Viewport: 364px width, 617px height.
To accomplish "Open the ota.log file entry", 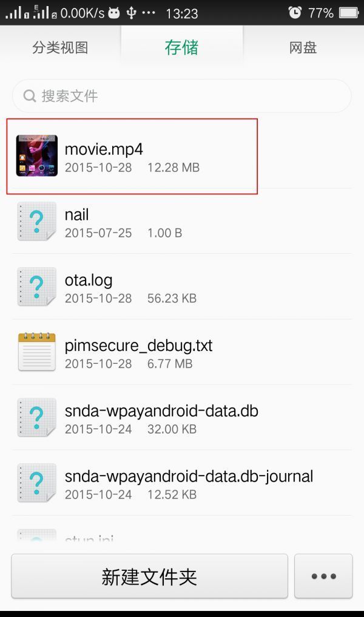I will click(x=181, y=287).
